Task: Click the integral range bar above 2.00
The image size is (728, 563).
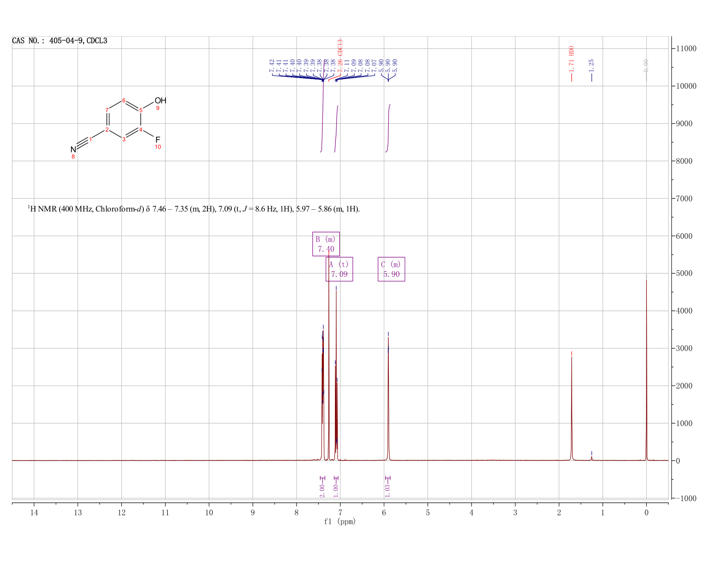Action: pyautogui.click(x=322, y=478)
